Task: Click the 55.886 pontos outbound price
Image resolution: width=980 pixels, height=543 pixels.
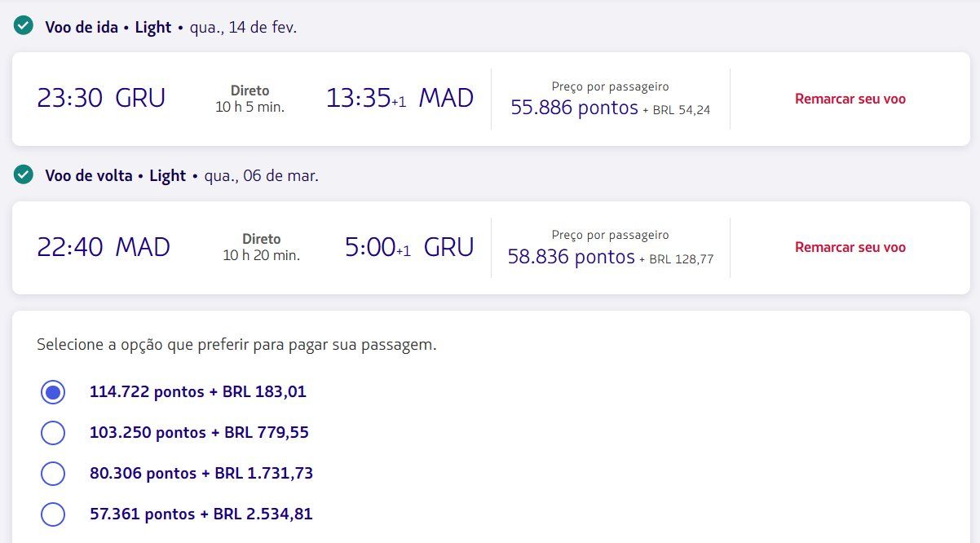Action: click(x=574, y=108)
